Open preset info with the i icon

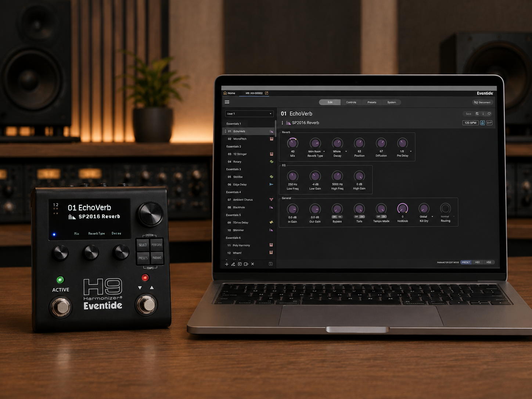[483, 114]
